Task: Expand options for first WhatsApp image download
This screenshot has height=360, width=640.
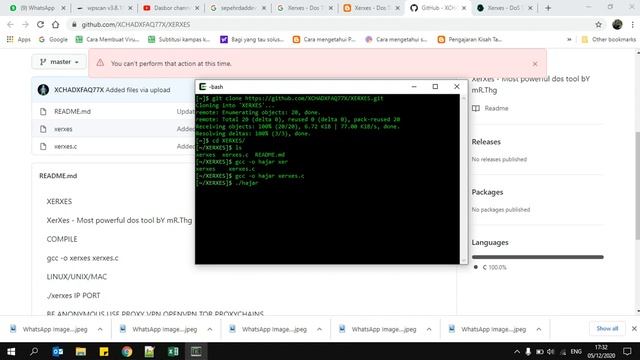Action: click(100, 329)
